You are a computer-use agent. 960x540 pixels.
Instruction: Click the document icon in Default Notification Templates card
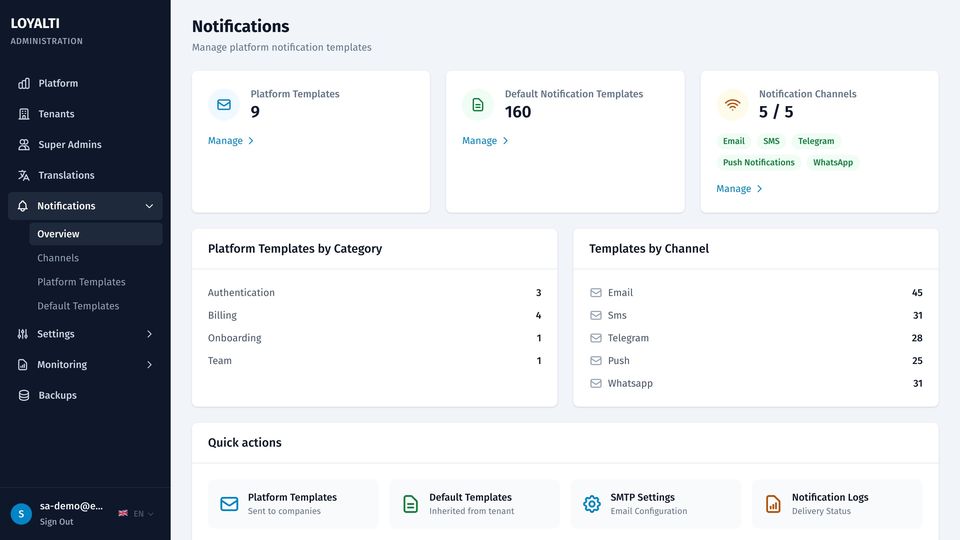pyautogui.click(x=478, y=105)
